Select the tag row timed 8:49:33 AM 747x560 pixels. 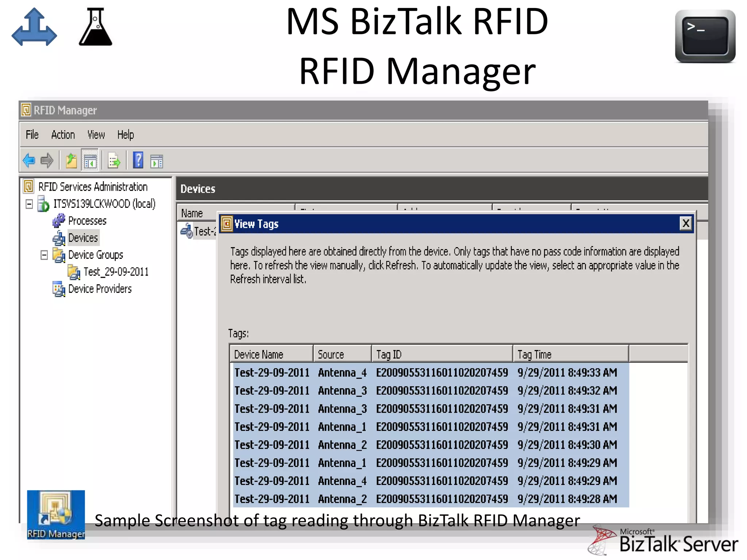[x=431, y=372]
